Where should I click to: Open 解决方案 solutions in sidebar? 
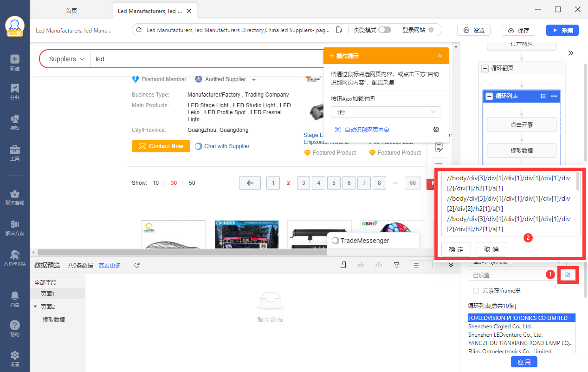pyautogui.click(x=15, y=228)
